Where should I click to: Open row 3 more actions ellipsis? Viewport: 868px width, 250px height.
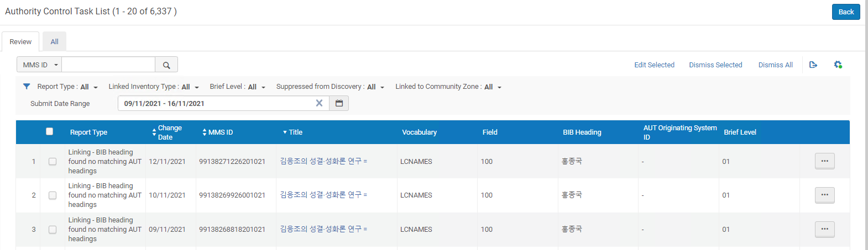pyautogui.click(x=824, y=229)
